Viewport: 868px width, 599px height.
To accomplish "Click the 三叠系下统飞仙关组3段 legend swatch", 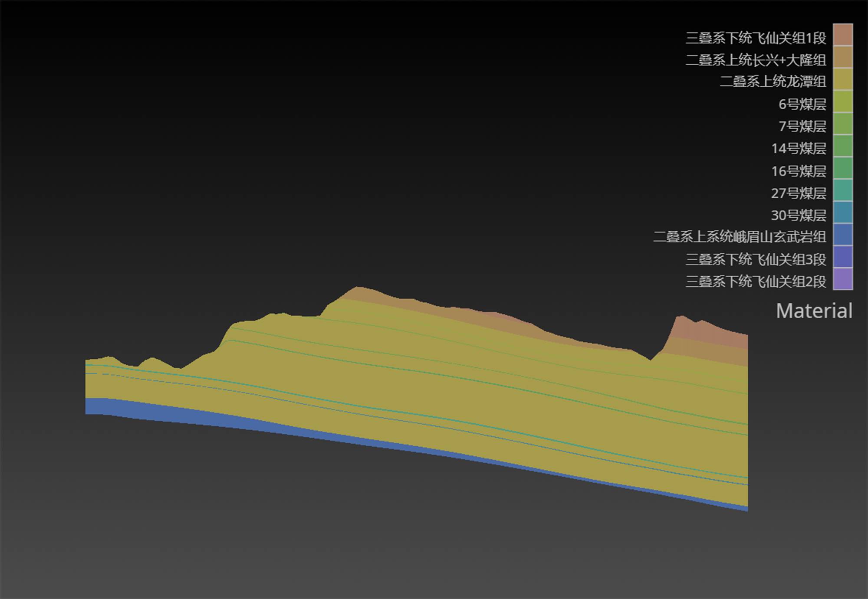I will (x=842, y=257).
